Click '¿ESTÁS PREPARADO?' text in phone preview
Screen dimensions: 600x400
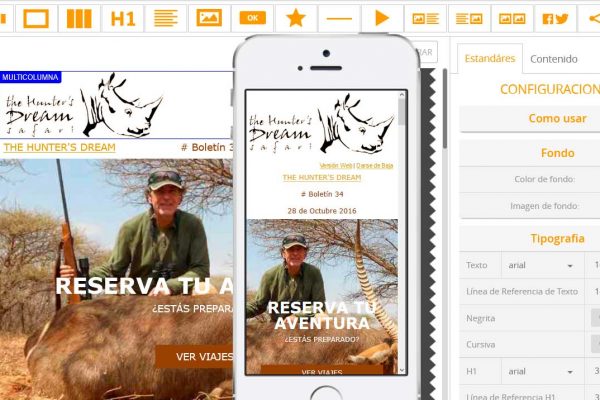point(322,340)
